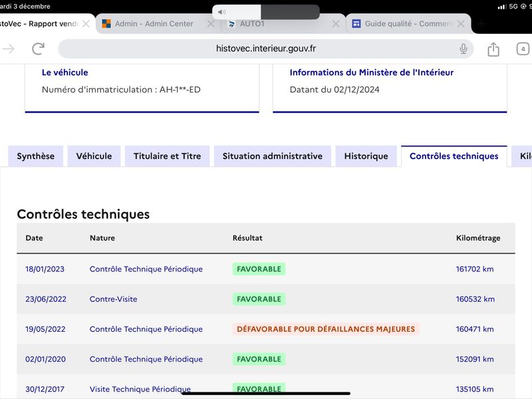532x399 pixels.
Task: Click date 18/01/2023
Action: pyautogui.click(x=45, y=269)
